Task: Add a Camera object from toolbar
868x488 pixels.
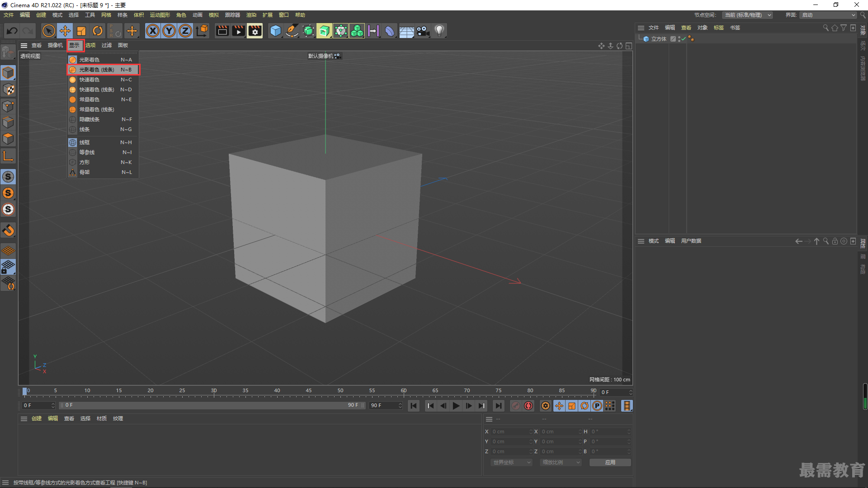Action: [x=423, y=31]
